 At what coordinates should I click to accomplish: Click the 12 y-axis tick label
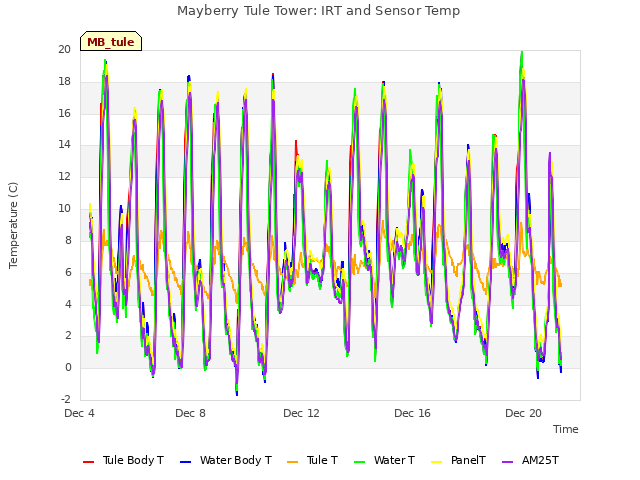(64, 177)
